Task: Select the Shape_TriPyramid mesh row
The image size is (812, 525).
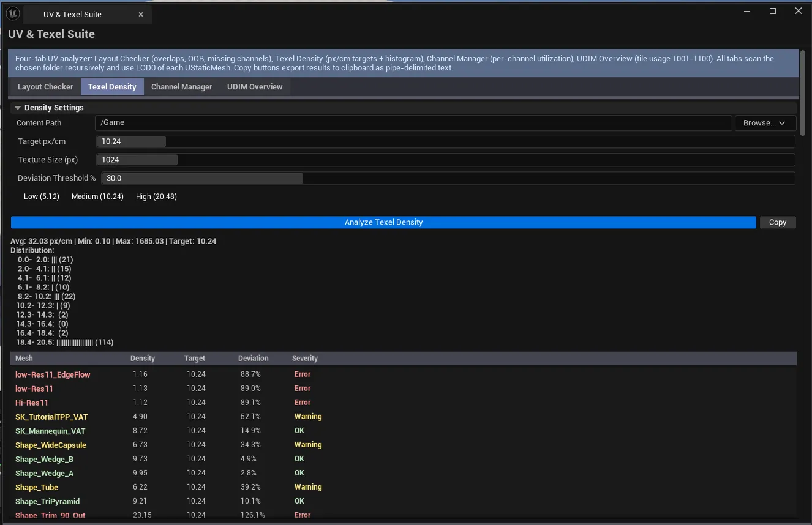Action: pos(404,501)
